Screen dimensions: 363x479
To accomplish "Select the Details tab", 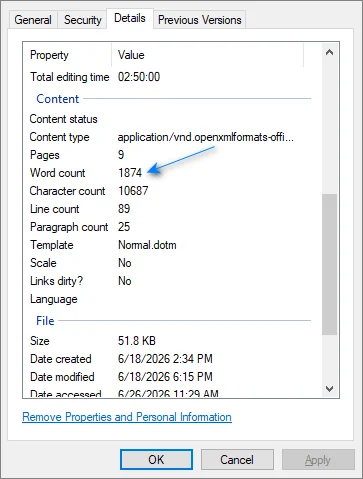I will tap(130, 18).
